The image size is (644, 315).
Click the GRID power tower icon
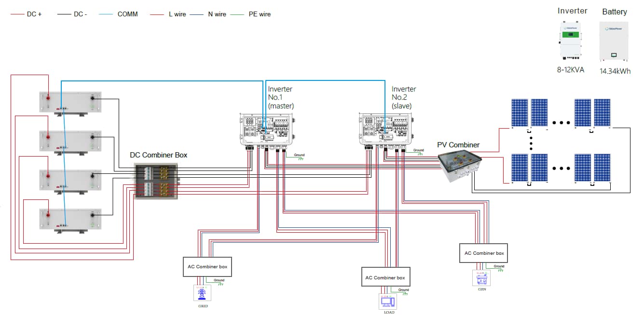tap(203, 293)
